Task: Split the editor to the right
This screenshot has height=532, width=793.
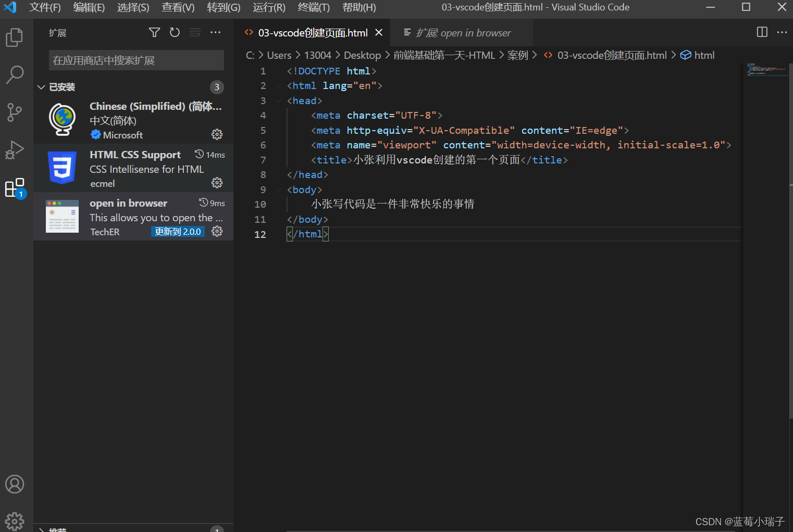Action: 762,32
